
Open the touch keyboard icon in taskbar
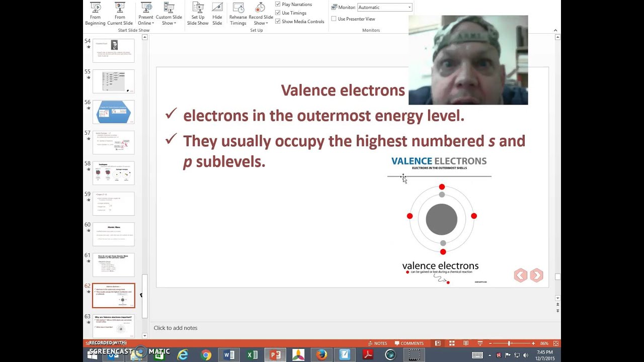point(477,355)
